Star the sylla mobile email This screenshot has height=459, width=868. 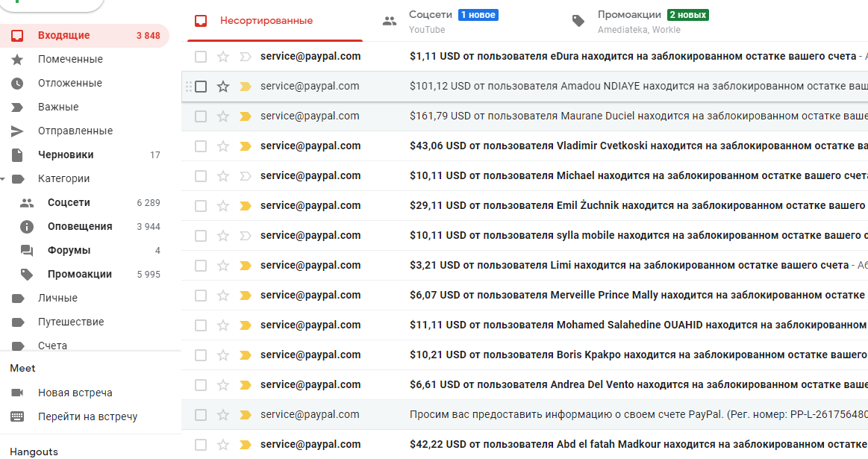(x=223, y=236)
